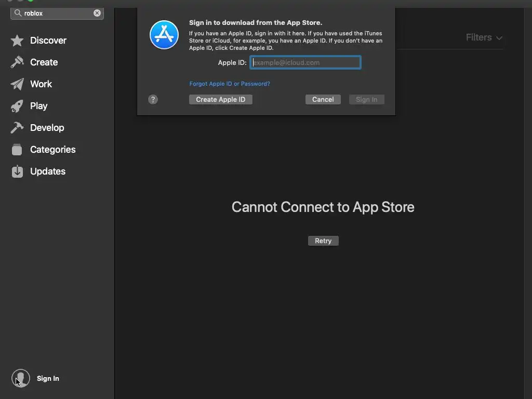Click the Updates download arrow icon
This screenshot has height=399, width=532.
click(17, 171)
